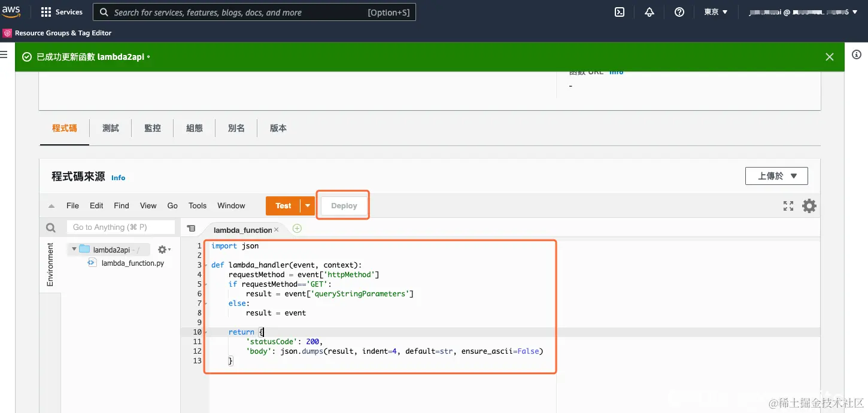The height and width of the screenshot is (413, 868).
Task: Switch to the 版本 tab
Action: point(278,128)
